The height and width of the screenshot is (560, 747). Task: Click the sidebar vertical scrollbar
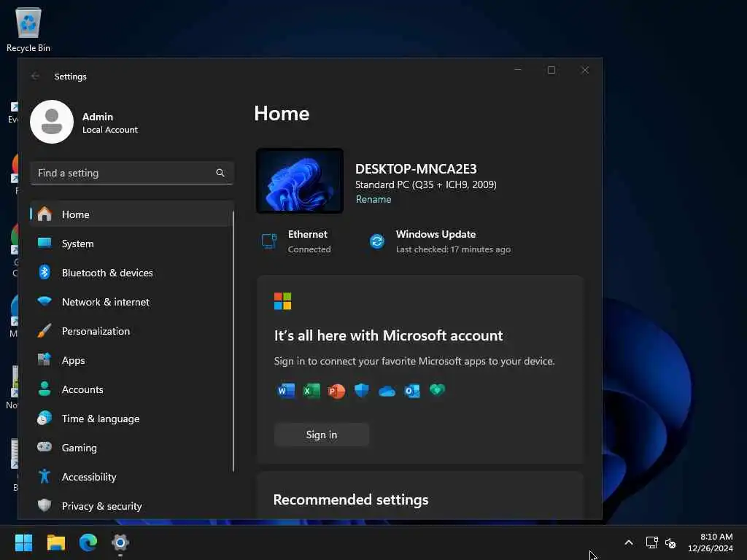[233, 341]
